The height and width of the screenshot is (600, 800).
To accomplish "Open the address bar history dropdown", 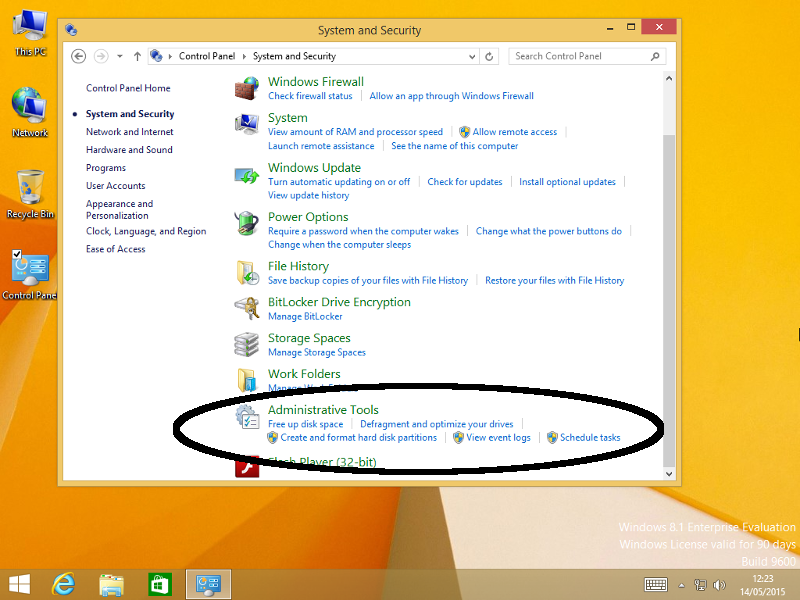I will click(472, 56).
